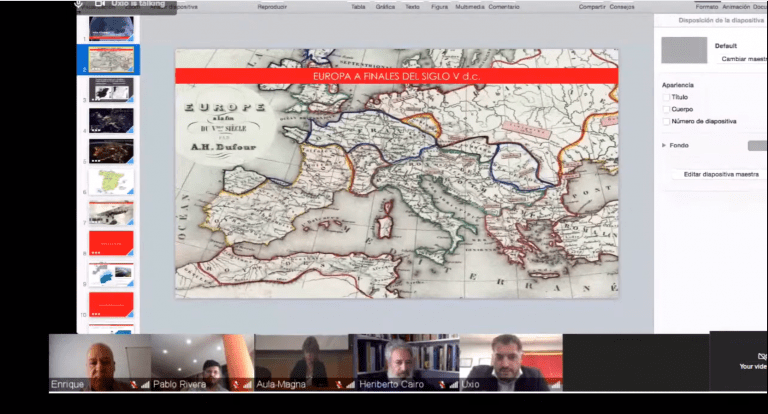Click the Figura toolbar button

tap(439, 7)
